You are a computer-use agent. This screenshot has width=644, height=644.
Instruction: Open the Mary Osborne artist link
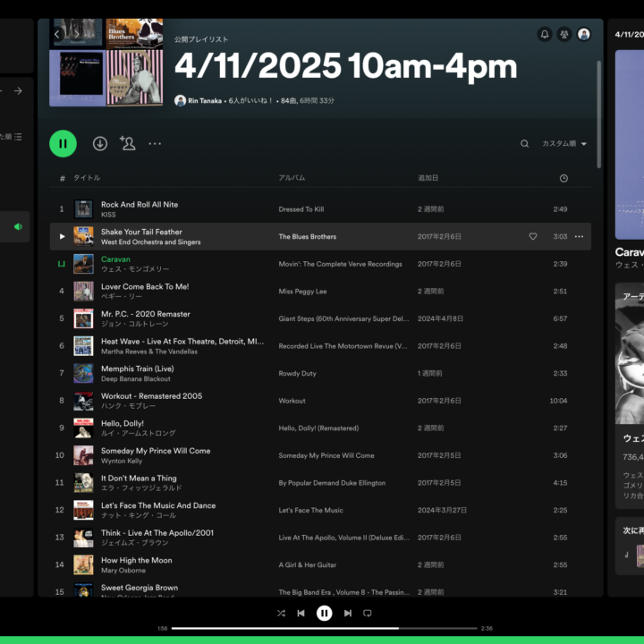pos(123,571)
